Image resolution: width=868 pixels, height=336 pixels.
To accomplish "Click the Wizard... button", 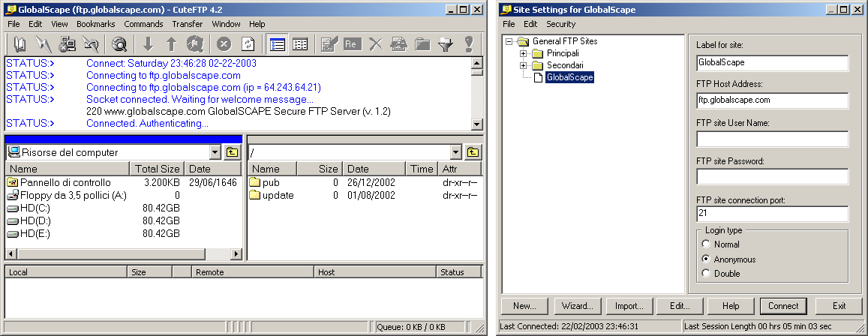I will [578, 305].
